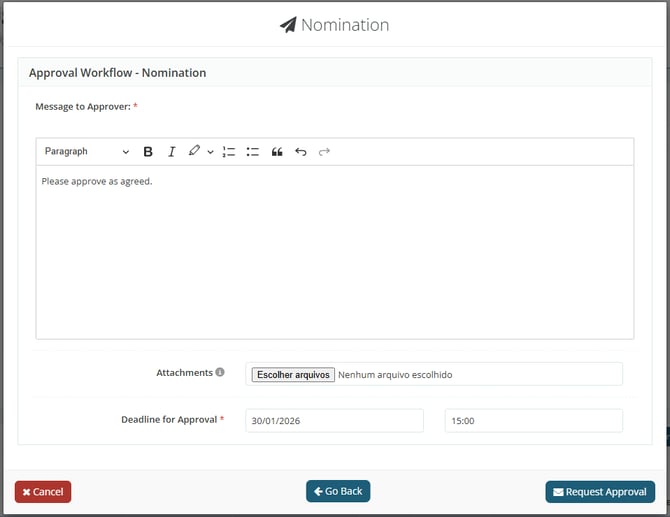Submit with the Request Approval button
The image size is (670, 517).
tap(600, 492)
